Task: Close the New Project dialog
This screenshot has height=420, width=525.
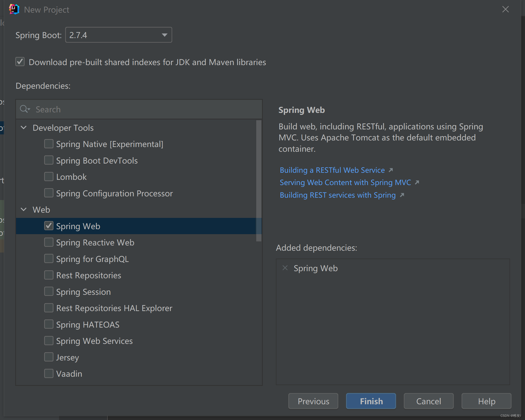Action: 505,9
